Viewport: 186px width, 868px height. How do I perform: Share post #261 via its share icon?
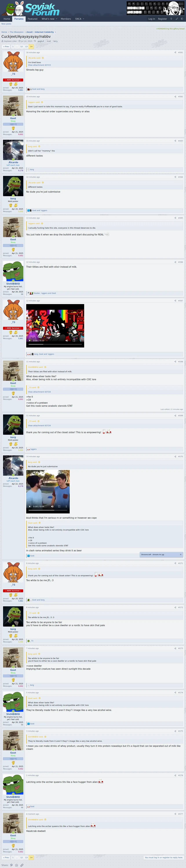pyautogui.click(x=175, y=53)
